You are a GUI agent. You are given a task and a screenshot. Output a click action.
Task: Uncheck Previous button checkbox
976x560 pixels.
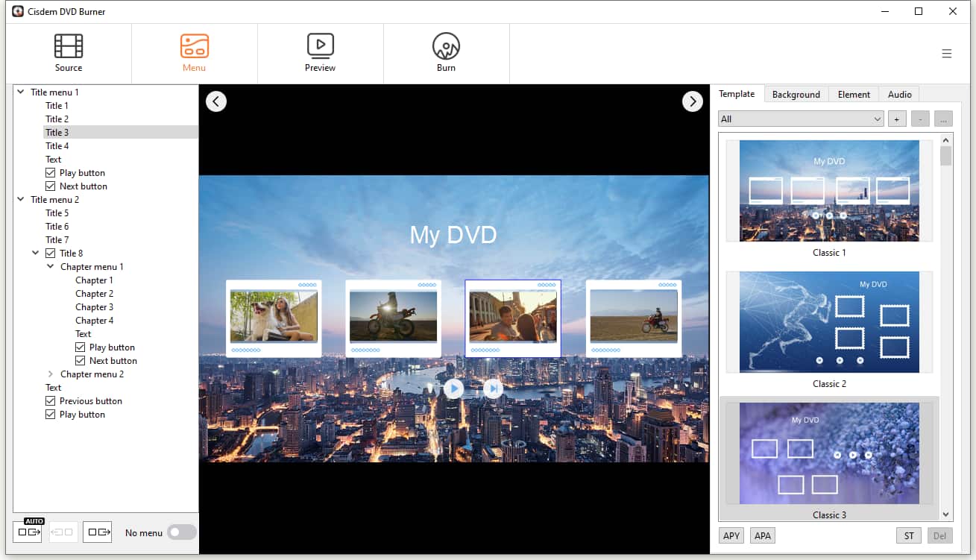pos(51,401)
